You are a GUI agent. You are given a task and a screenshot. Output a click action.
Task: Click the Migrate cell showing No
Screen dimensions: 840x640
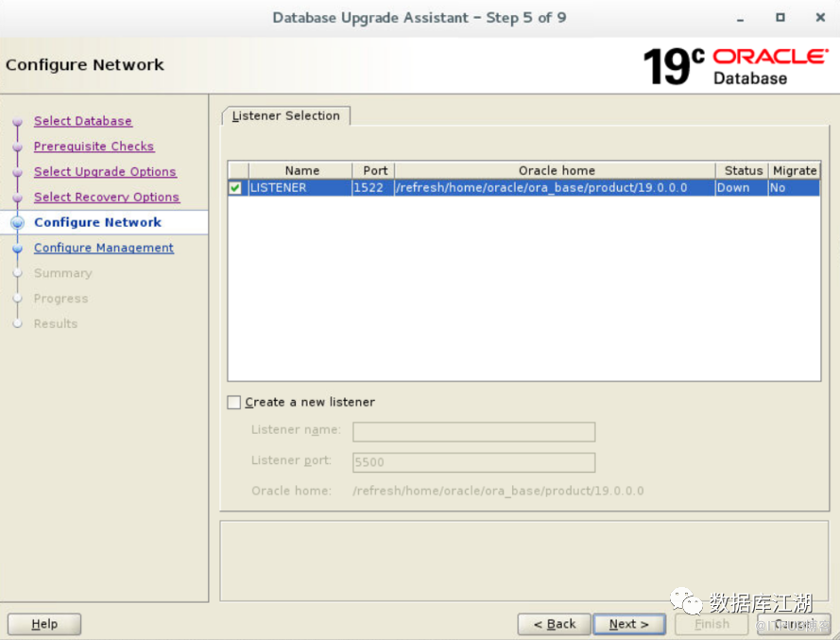pos(794,187)
